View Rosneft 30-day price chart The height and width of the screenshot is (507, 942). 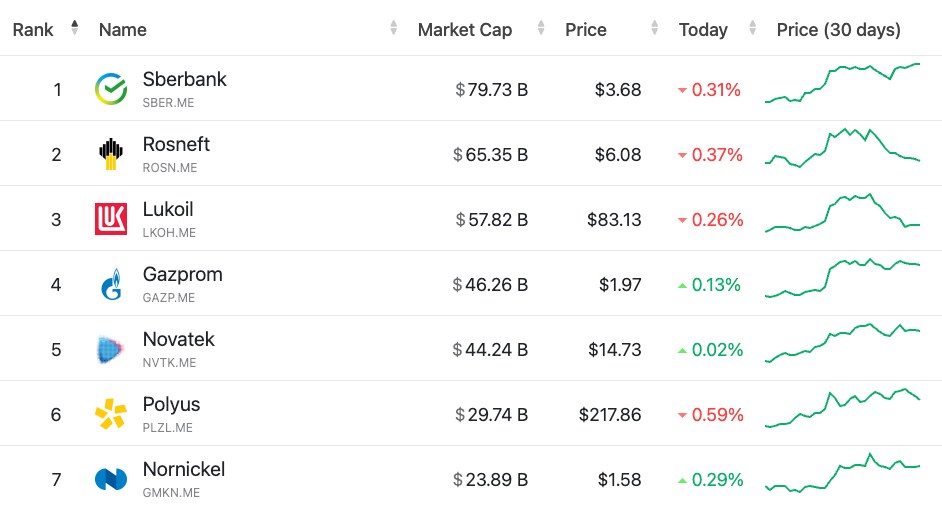[842, 150]
